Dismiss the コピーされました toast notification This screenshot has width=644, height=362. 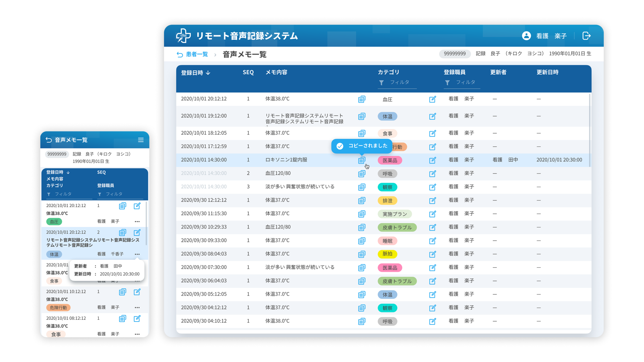tap(361, 146)
